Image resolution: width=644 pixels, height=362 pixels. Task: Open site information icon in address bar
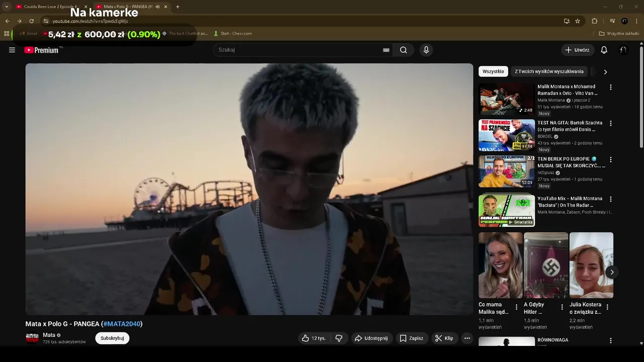click(45, 21)
